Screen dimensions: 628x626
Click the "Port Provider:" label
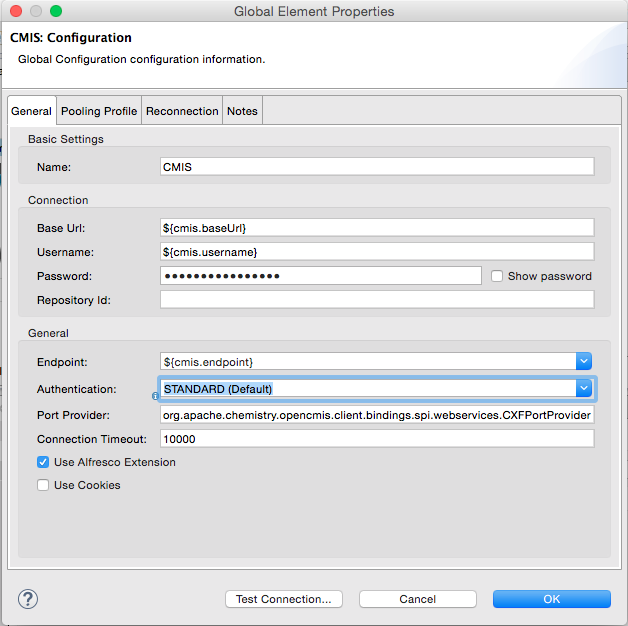tap(73, 415)
